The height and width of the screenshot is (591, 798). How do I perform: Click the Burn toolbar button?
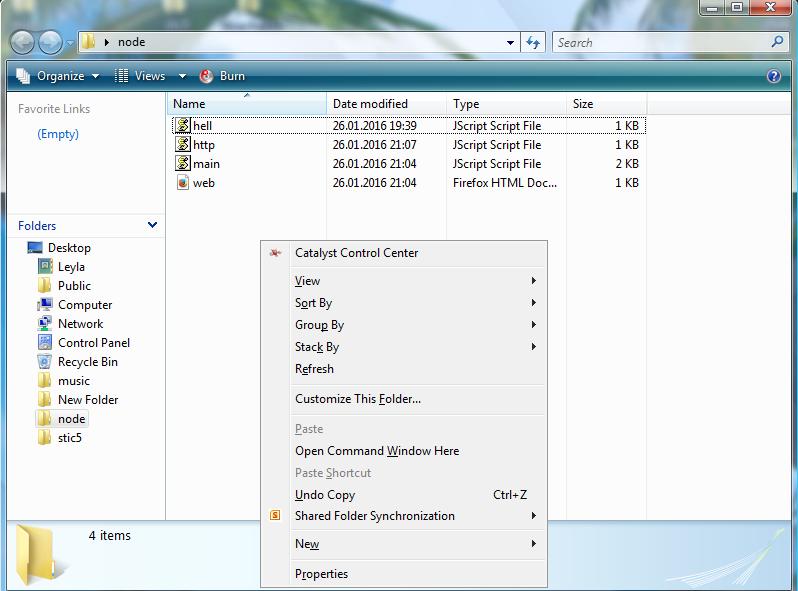[222, 76]
